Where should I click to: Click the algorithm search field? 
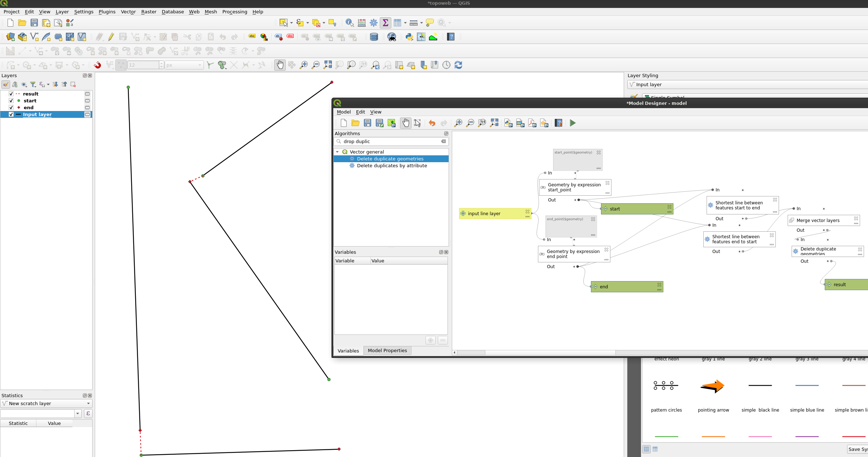tap(391, 141)
